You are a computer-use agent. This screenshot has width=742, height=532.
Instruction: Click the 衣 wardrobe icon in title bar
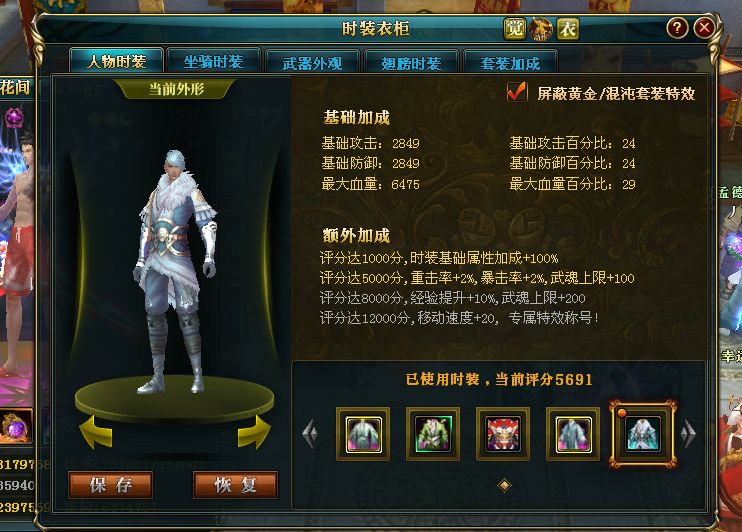coord(568,29)
